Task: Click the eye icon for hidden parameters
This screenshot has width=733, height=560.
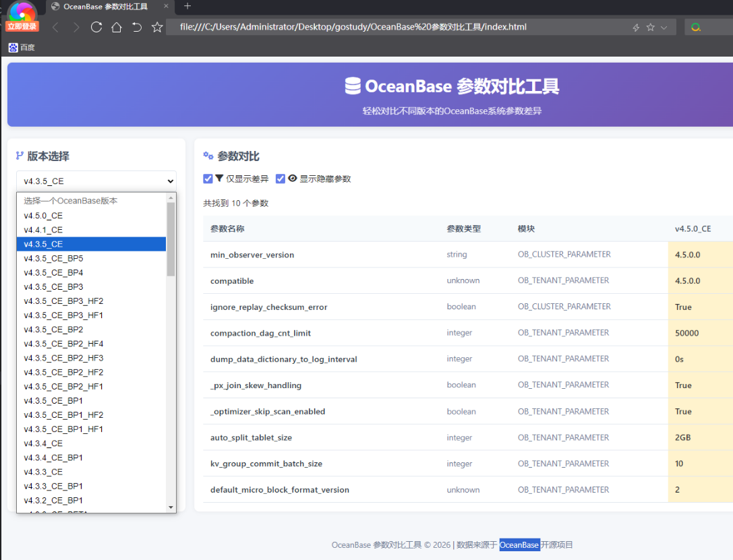Action: (293, 178)
